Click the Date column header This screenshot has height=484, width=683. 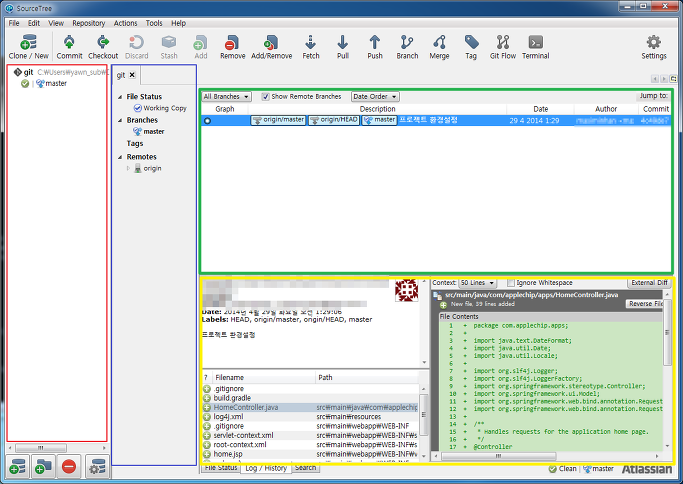(x=541, y=109)
